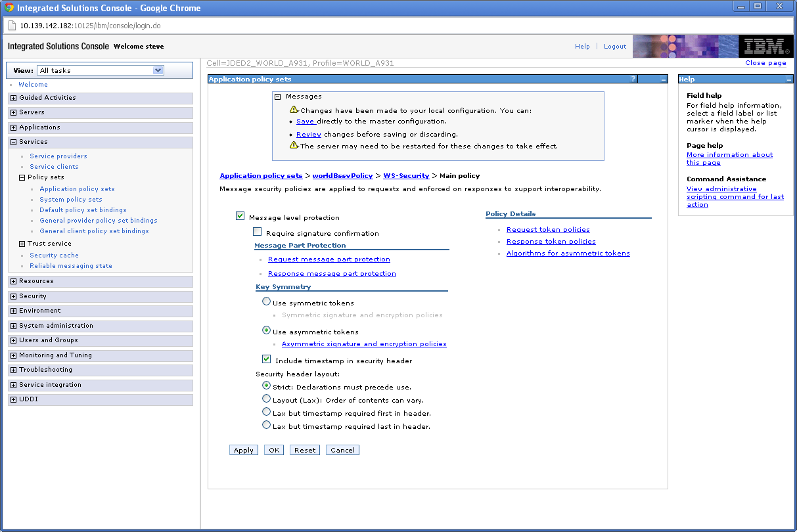Open Security cache
The height and width of the screenshot is (532, 797).
[x=54, y=255]
